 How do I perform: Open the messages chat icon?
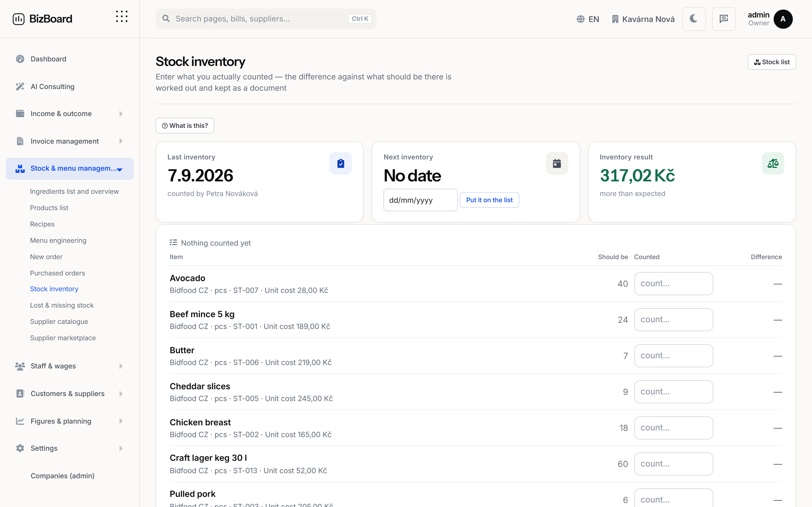point(724,19)
